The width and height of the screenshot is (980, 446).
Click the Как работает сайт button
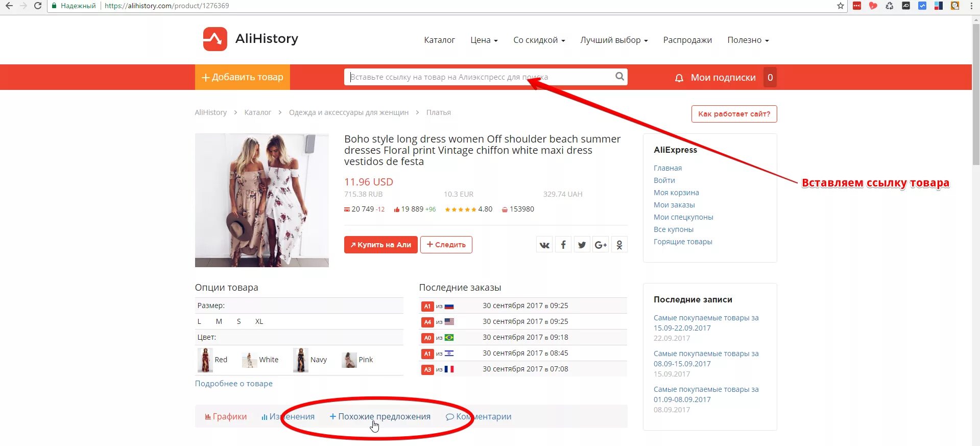click(x=734, y=114)
